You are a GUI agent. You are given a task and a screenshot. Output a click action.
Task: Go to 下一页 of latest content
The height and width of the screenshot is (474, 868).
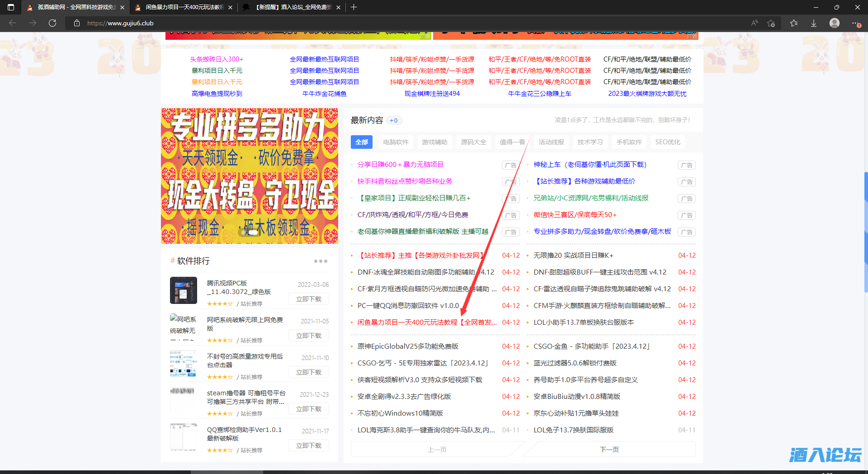pyautogui.click(x=609, y=449)
